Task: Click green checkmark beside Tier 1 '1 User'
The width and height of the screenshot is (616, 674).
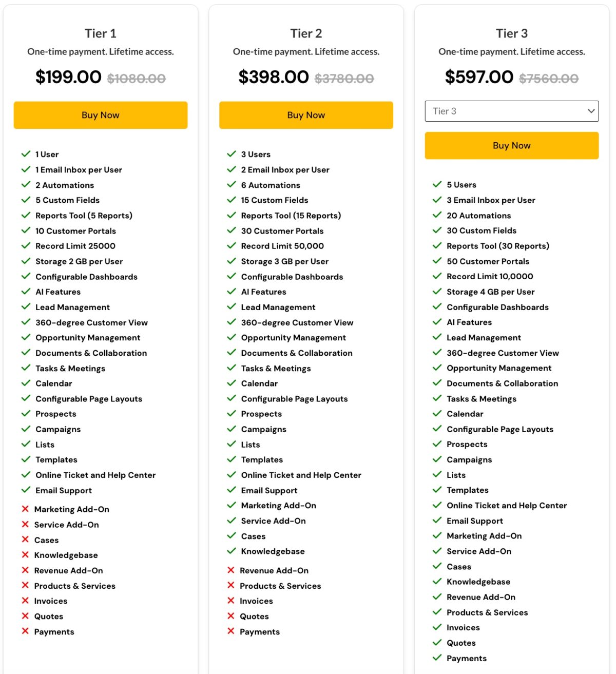Action: click(x=26, y=154)
